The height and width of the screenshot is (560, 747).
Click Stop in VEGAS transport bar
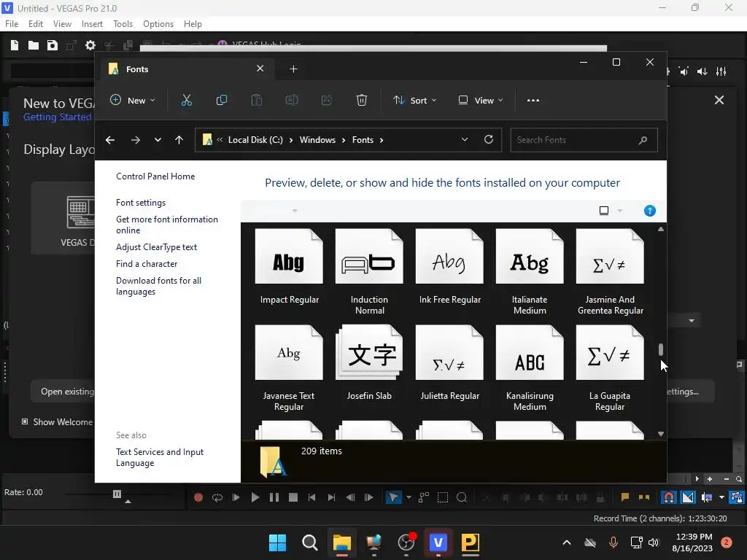point(293,497)
